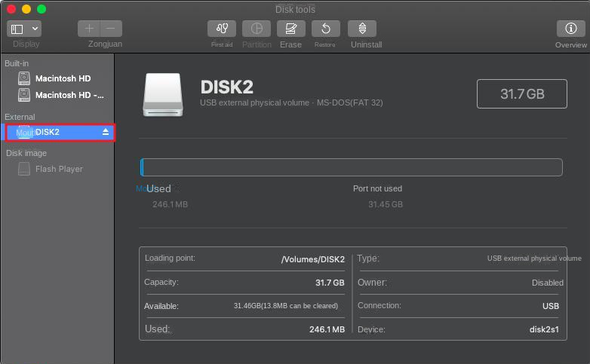Click the First aid stethoscope icon
This screenshot has width=590, height=364.
coord(222,29)
